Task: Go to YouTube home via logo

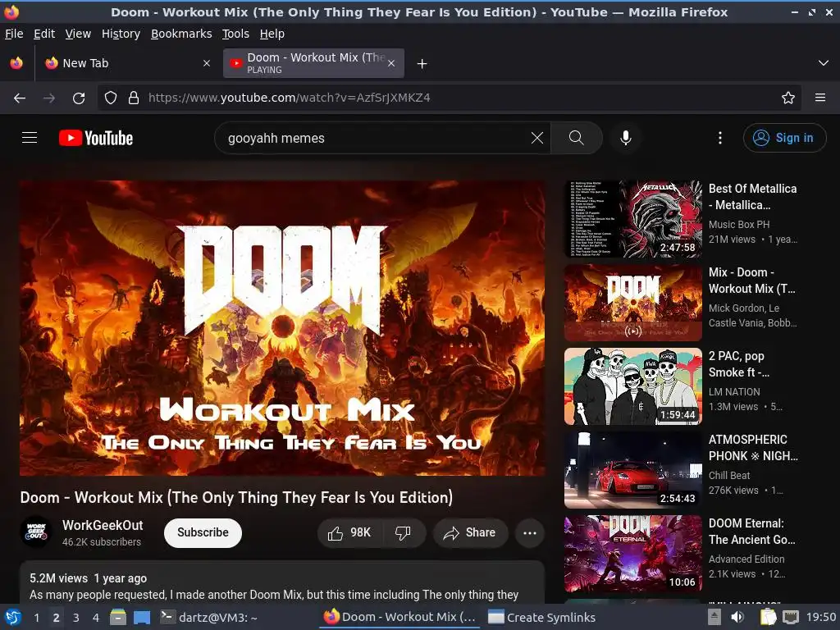Action: [x=96, y=138]
